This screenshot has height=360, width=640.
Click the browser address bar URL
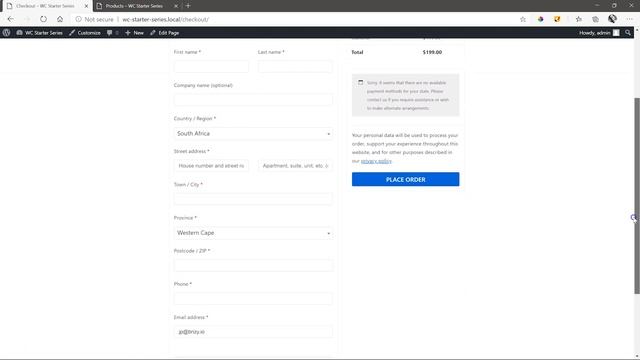(x=166, y=19)
